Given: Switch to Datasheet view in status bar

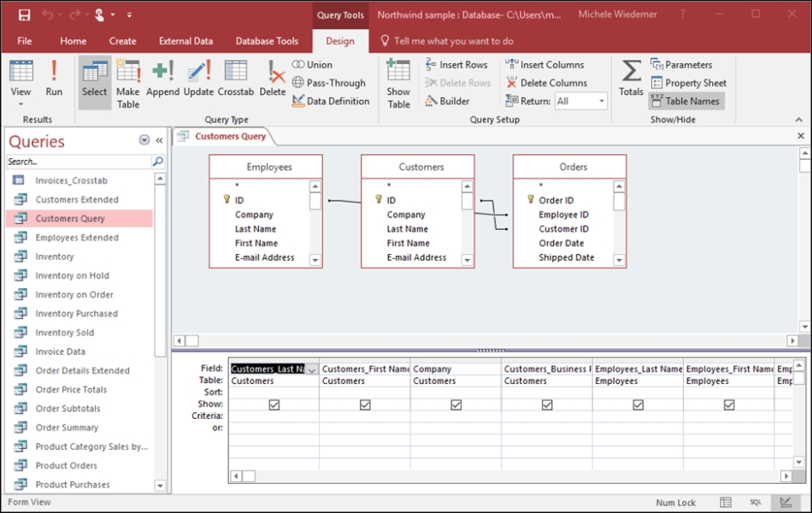Looking at the screenshot, I should click(726, 502).
